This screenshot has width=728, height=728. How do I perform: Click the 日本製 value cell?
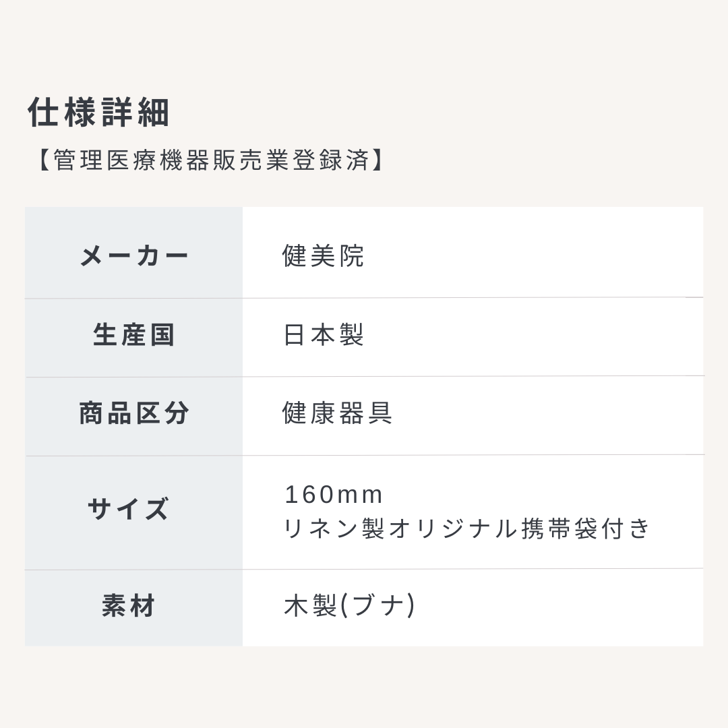point(323,335)
